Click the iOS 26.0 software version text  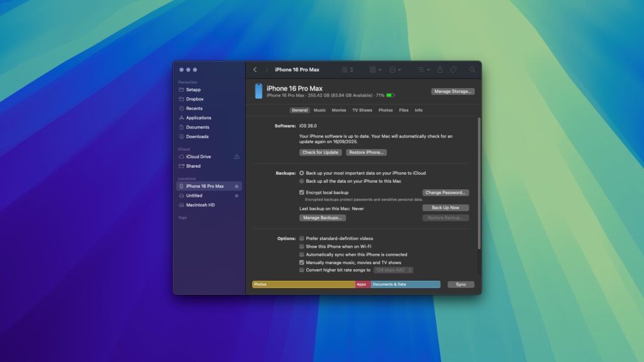click(308, 126)
